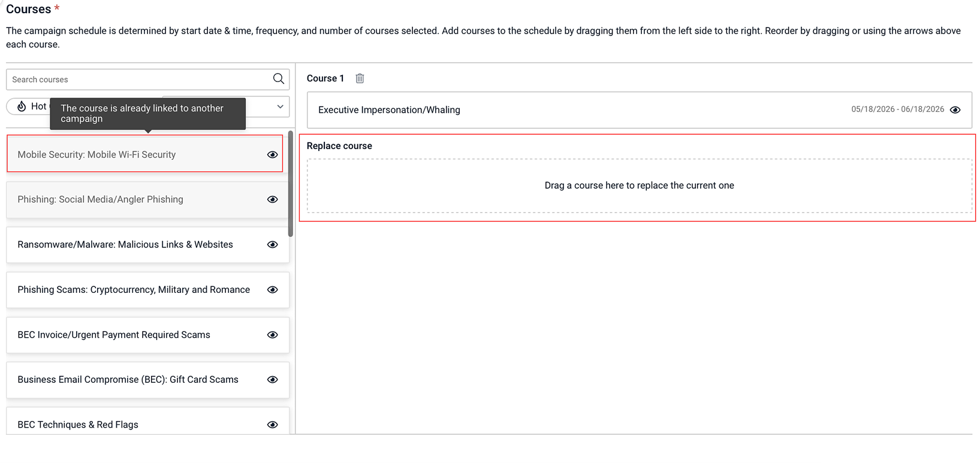This screenshot has height=463, width=980.
Task: Select Ransomware/Malware: Malicious Links & Websites card
Action: (147, 244)
